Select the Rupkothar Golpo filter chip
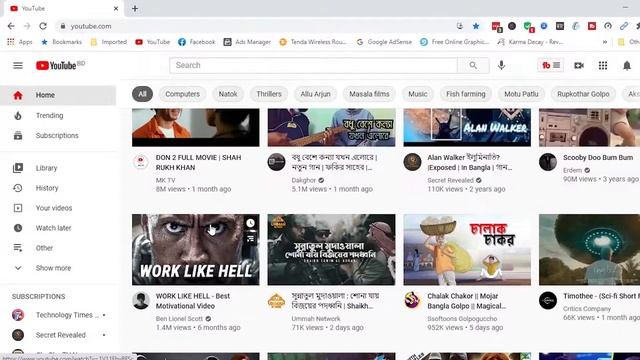Image resolution: width=640 pixels, height=360 pixels. point(583,94)
